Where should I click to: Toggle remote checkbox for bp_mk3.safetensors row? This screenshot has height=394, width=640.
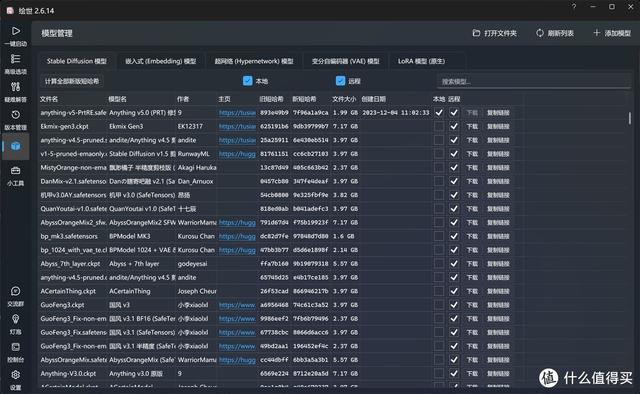click(x=454, y=236)
